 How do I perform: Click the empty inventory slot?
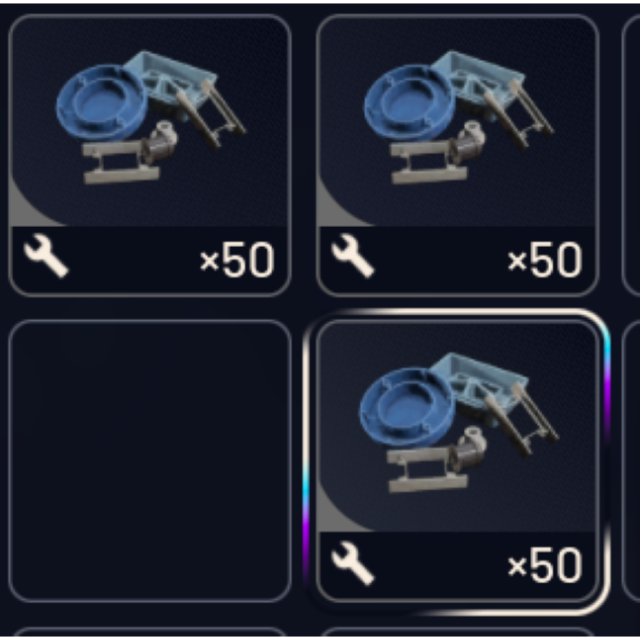tap(150, 461)
